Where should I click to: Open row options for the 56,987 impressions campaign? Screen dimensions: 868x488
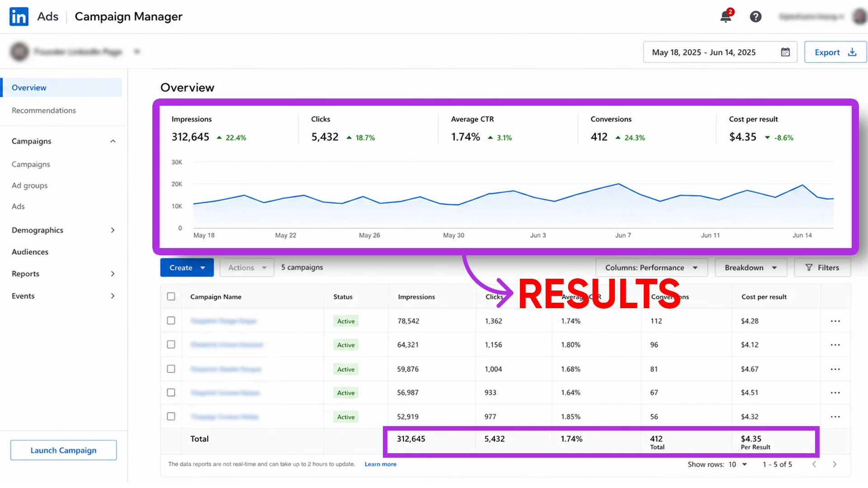835,393
